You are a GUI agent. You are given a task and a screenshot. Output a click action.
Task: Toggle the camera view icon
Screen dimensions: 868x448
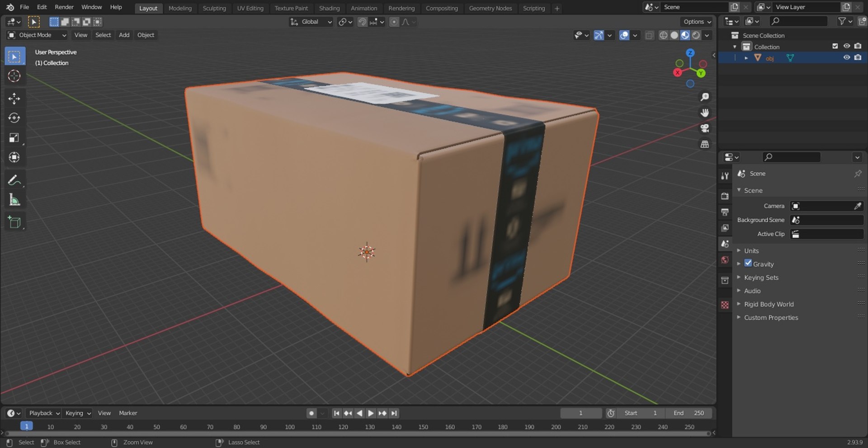pyautogui.click(x=704, y=128)
